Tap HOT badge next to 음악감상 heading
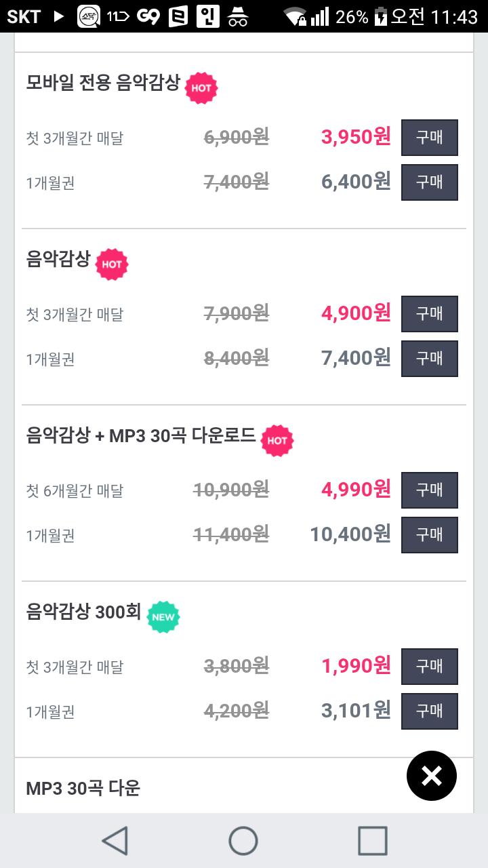Viewport: 488px width, 868px height. pyautogui.click(x=112, y=264)
